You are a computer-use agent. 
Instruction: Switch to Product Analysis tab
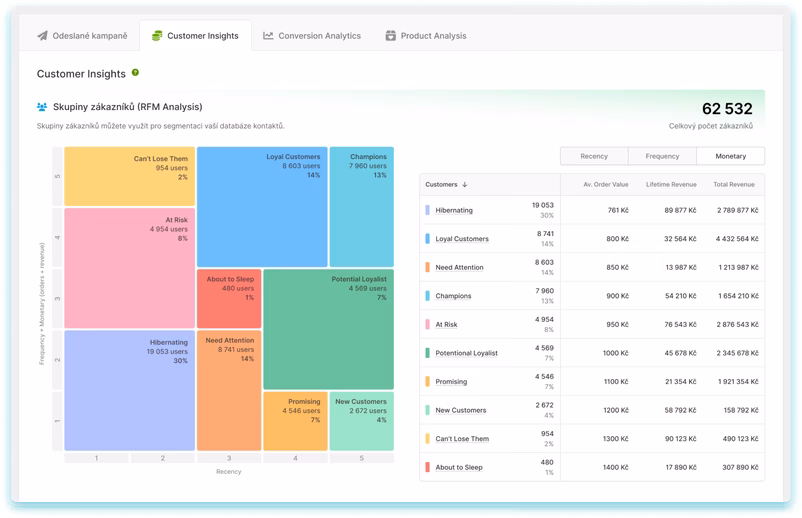425,36
